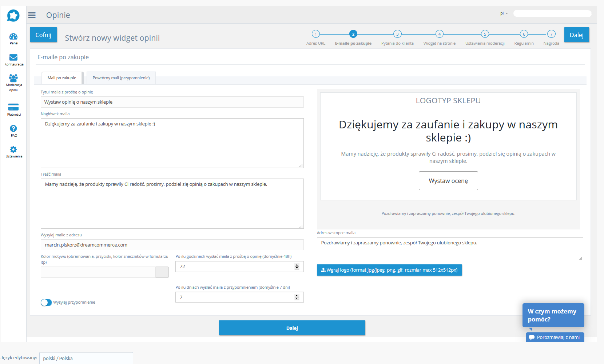Screen dimensions: 604x364
Task: Select step 2 E-maile po zakupie
Action: [353, 34]
